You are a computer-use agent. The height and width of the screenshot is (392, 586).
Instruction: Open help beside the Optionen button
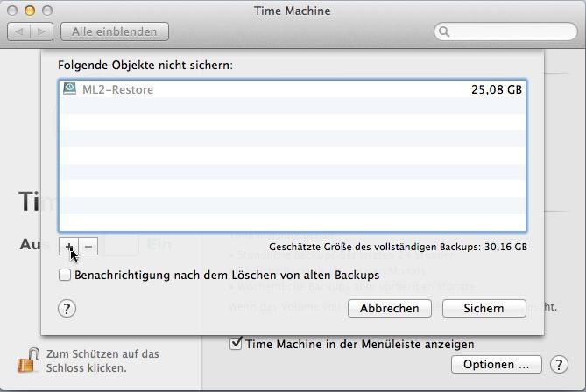[x=559, y=365]
